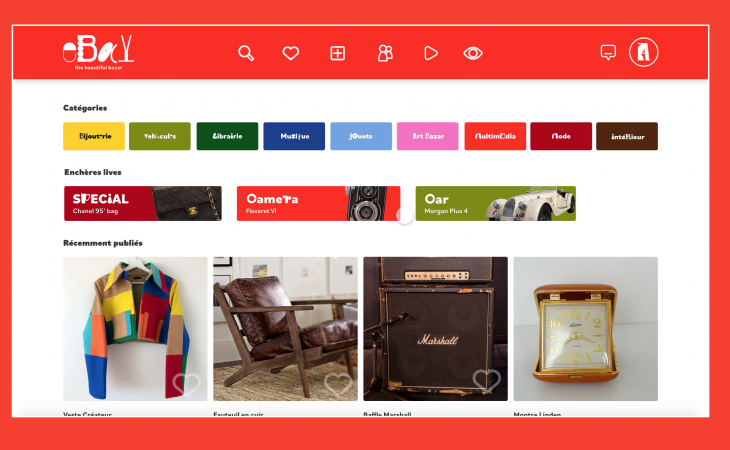Image resolution: width=730 pixels, height=450 pixels.
Task: Toggle favorite heart on leather armchair
Action: (x=338, y=383)
